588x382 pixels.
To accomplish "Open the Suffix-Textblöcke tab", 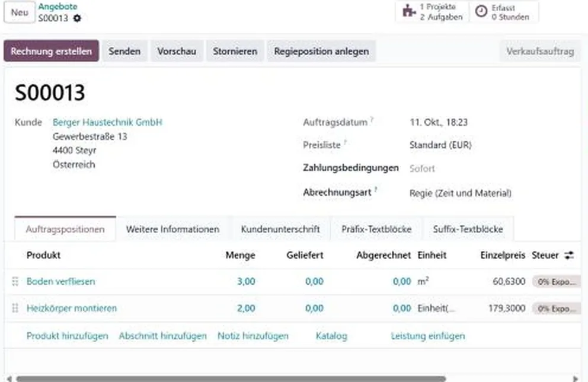I will coord(468,229).
